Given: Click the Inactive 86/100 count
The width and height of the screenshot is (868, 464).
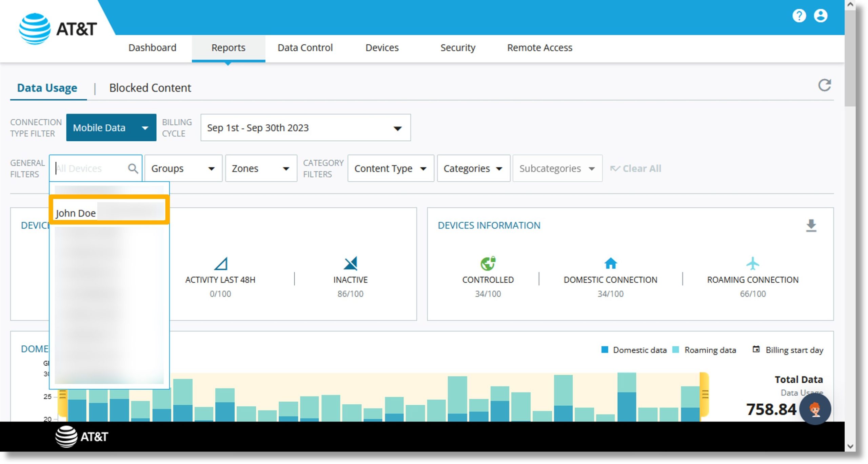Looking at the screenshot, I should pos(350,294).
